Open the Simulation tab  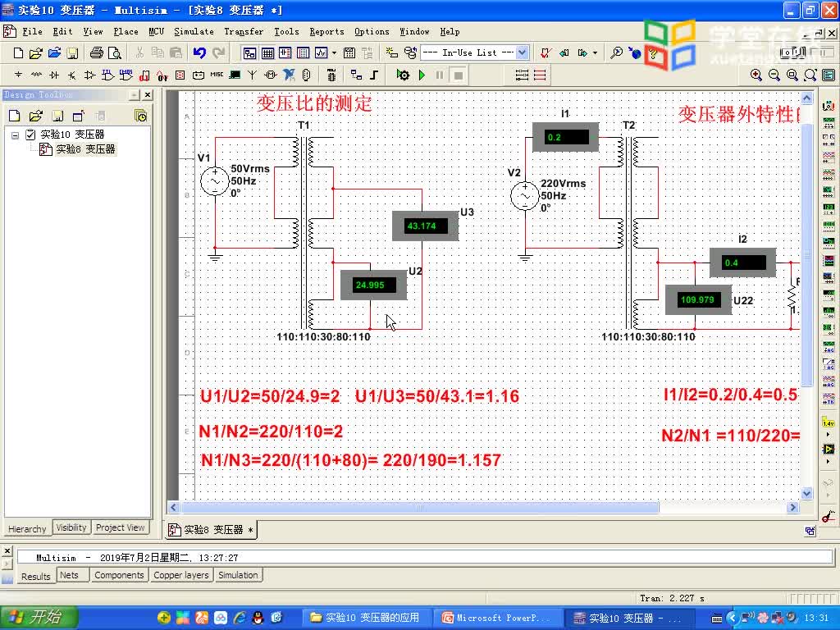(238, 575)
